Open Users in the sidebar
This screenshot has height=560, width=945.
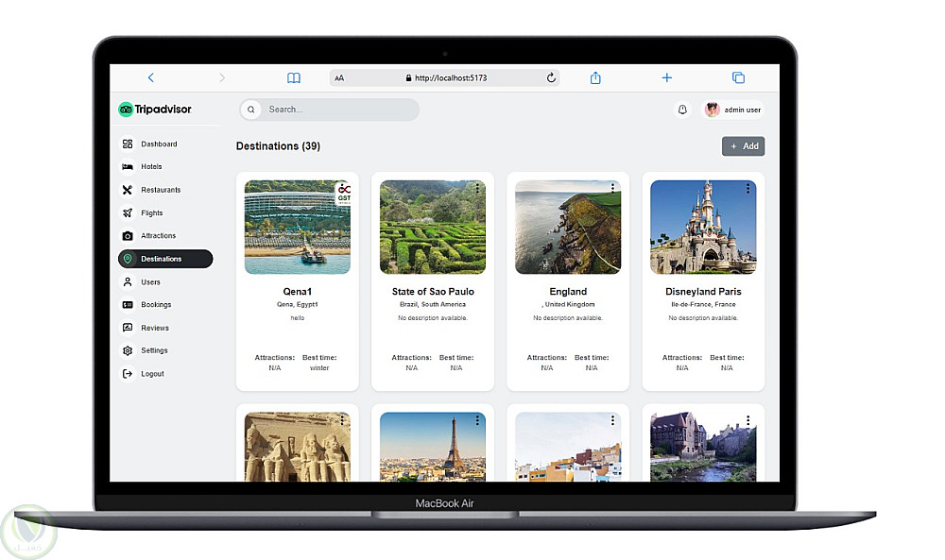(x=165, y=281)
